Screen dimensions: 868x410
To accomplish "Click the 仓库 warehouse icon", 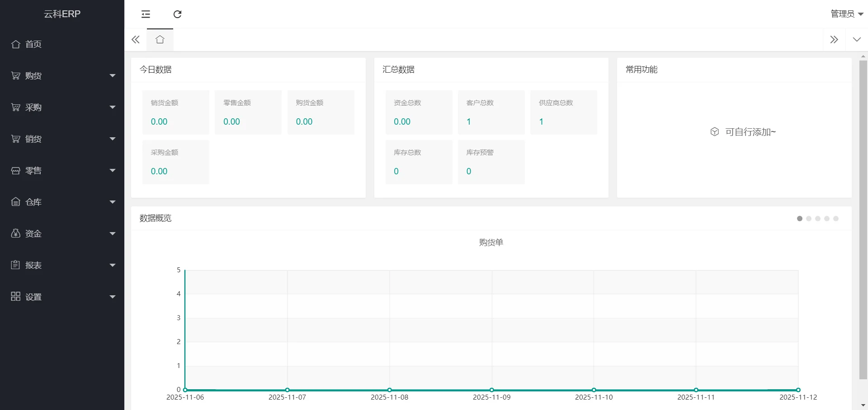I will (x=16, y=202).
